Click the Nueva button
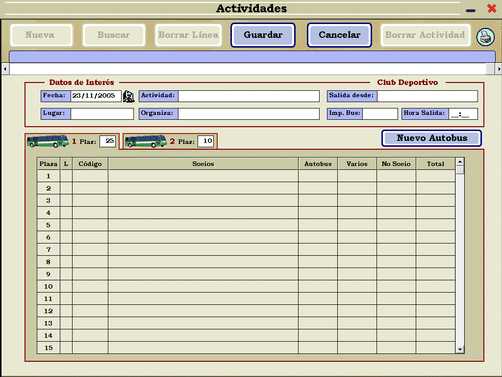The height and width of the screenshot is (377, 502). pos(41,35)
